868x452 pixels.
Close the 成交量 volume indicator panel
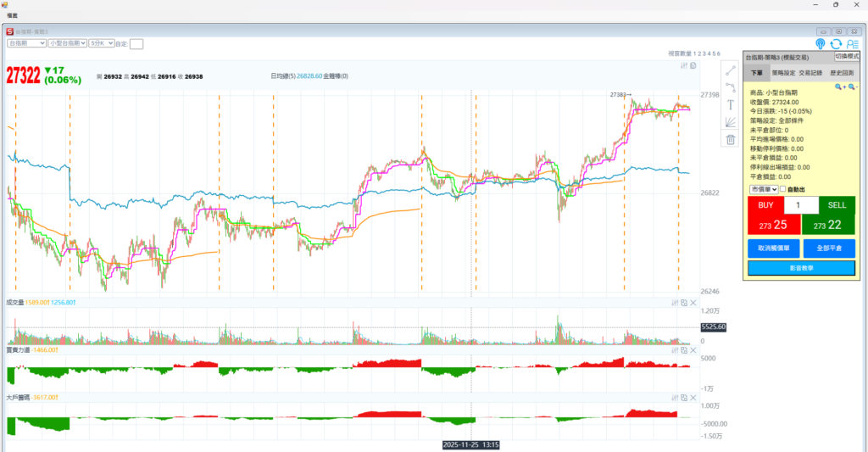(693, 303)
